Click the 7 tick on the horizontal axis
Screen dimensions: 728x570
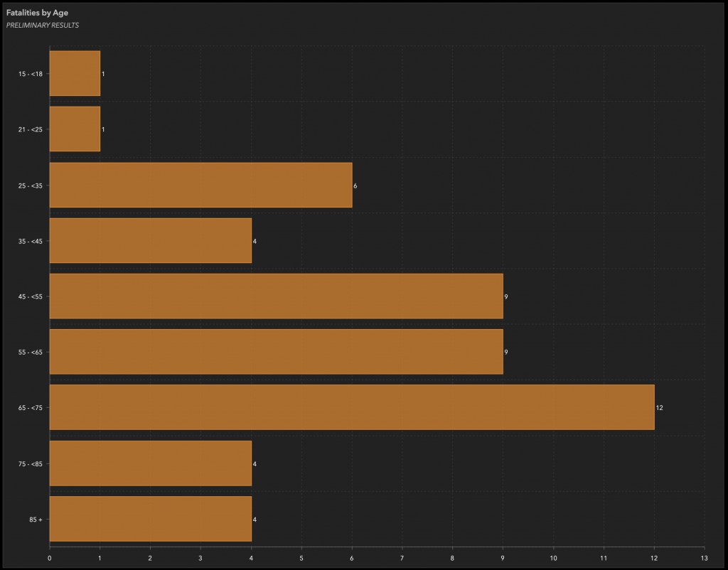402,557
